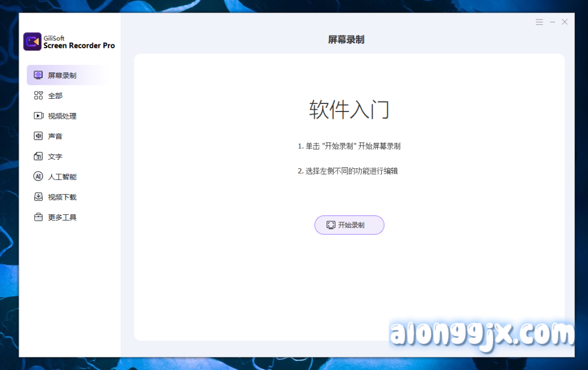
Task: Open the 视频处理 section
Action: click(62, 116)
